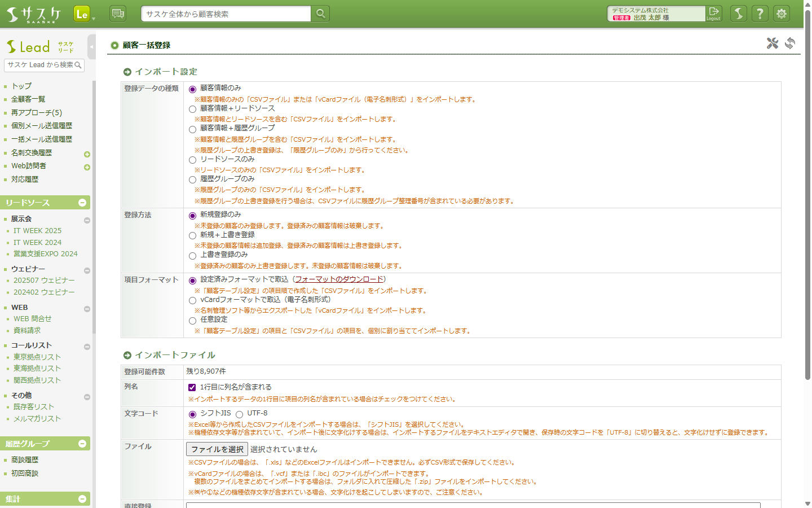This screenshot has width=812, height=508.
Task: Open the chat message icon in header
Action: pos(118,14)
